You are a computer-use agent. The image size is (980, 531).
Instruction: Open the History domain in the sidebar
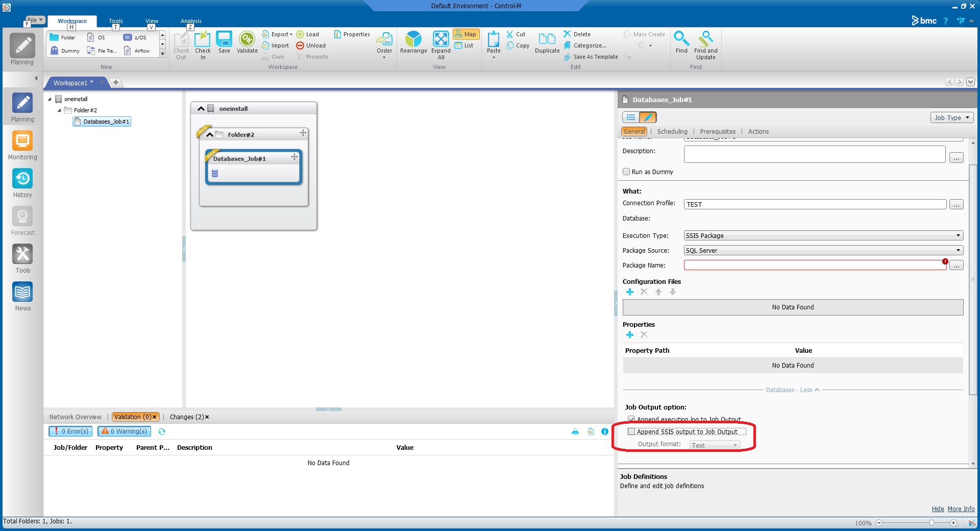click(22, 183)
